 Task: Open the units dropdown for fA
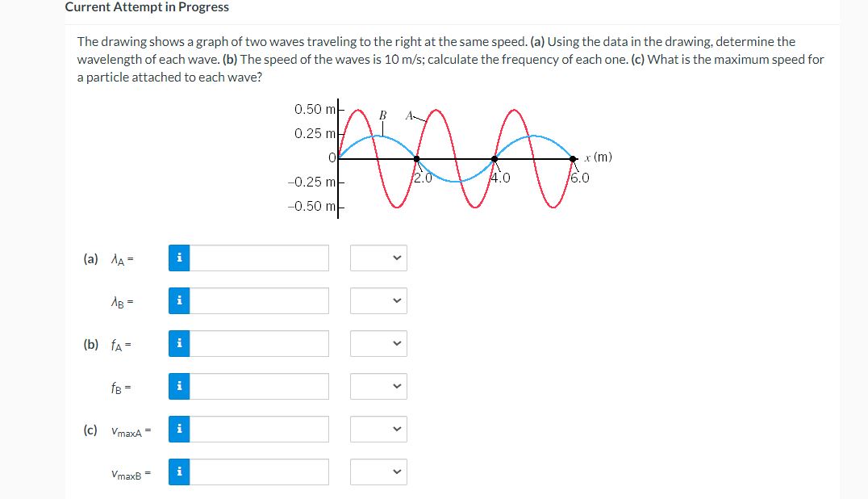(378, 343)
